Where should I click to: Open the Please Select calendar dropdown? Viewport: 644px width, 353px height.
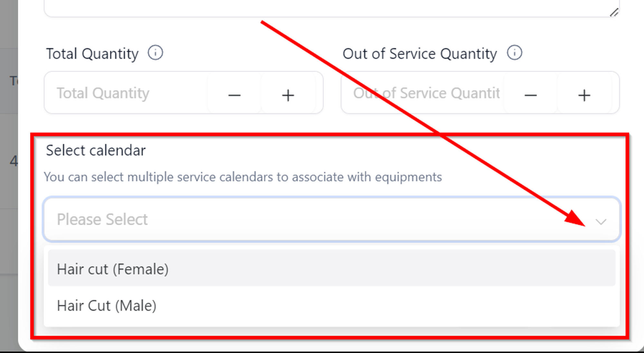[332, 219]
